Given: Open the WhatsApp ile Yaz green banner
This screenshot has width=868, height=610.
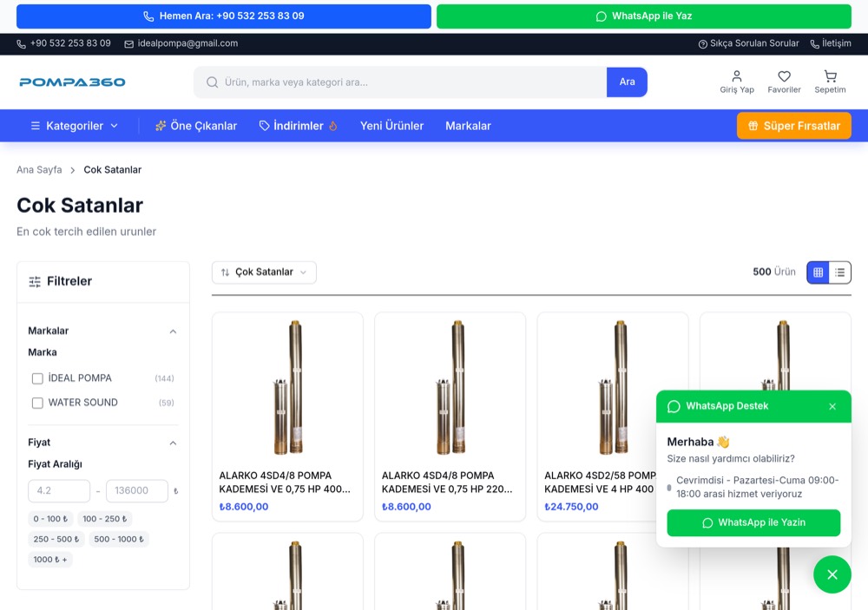Looking at the screenshot, I should [644, 16].
